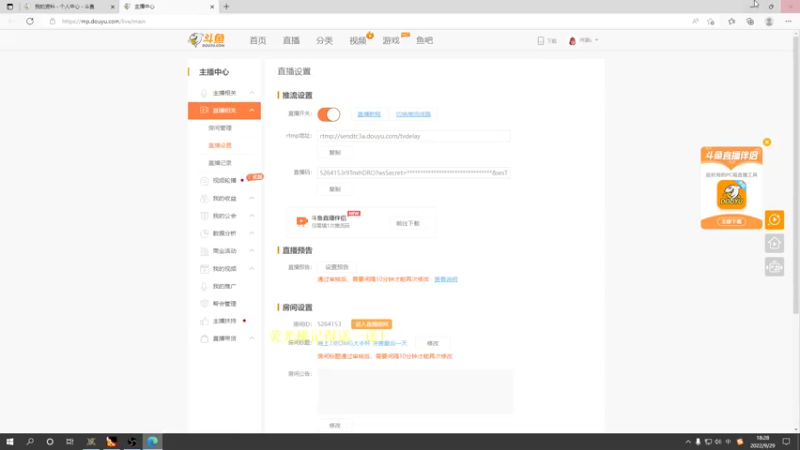Click 前往下载 for 斗鱼直播伴侣
The height and width of the screenshot is (450, 800).
click(408, 223)
